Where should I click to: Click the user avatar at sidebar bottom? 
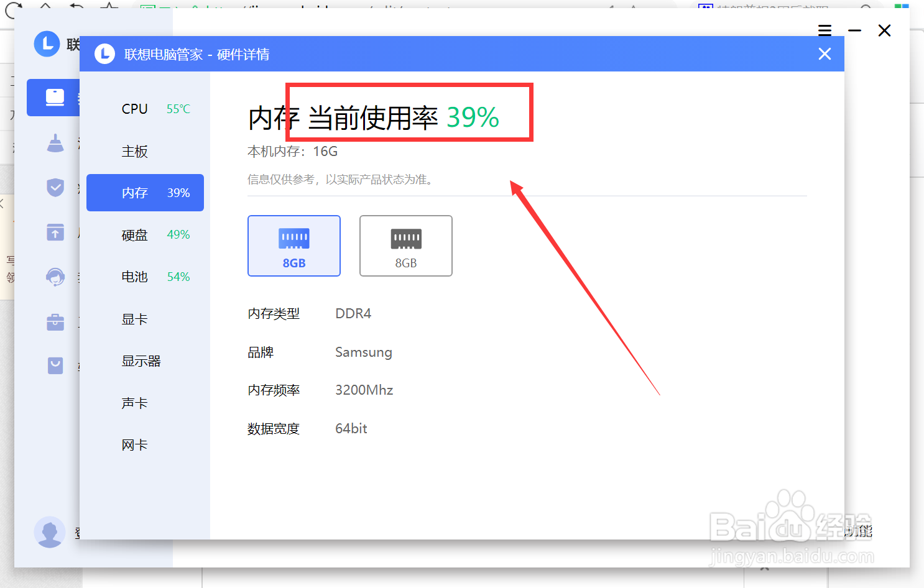pos(50,532)
